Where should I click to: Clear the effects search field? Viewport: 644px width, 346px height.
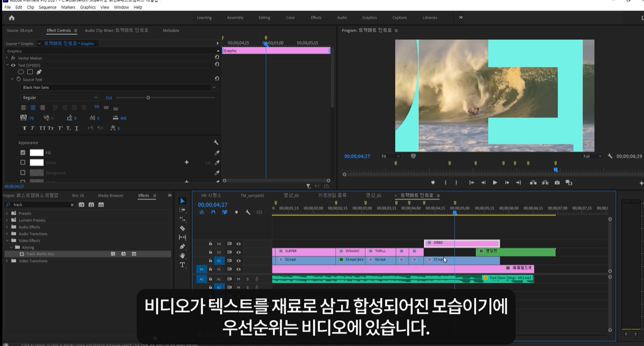tap(72, 205)
